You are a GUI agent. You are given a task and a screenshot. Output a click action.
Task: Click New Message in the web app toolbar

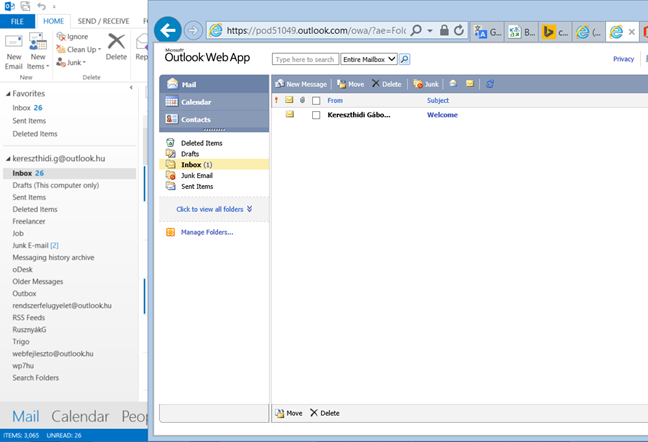(301, 84)
